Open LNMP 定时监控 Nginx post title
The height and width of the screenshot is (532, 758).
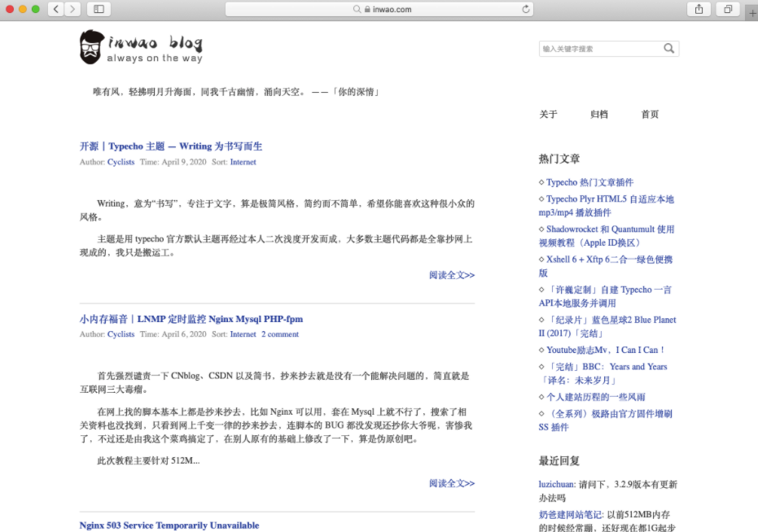pos(191,319)
